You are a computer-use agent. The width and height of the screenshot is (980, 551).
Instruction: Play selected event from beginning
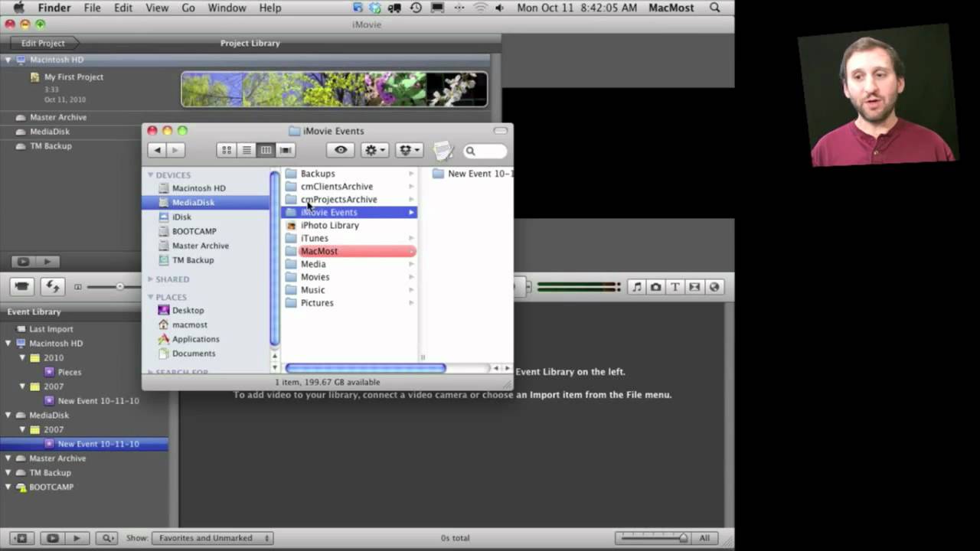[x=77, y=538]
